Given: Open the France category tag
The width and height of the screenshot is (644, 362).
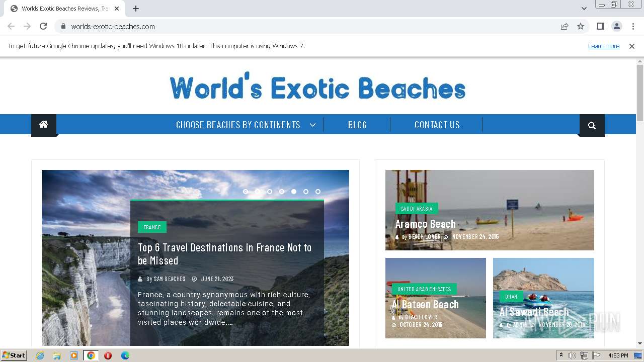Looking at the screenshot, I should pyautogui.click(x=152, y=227).
